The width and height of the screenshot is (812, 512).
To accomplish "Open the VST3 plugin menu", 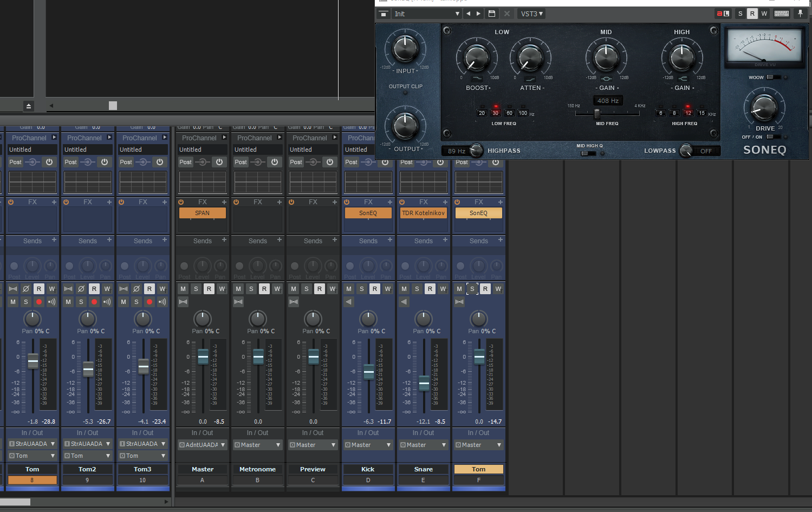I will pyautogui.click(x=531, y=14).
